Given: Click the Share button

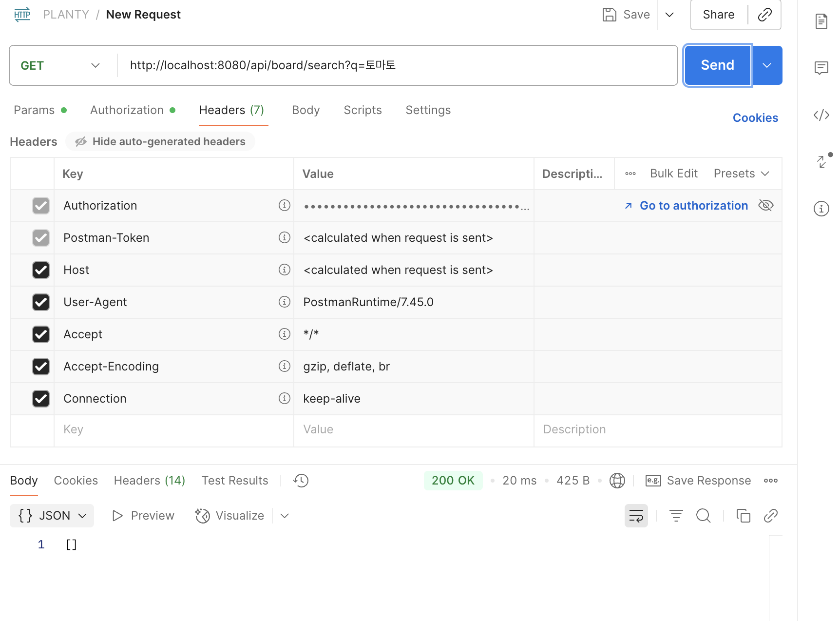Looking at the screenshot, I should click(x=719, y=15).
